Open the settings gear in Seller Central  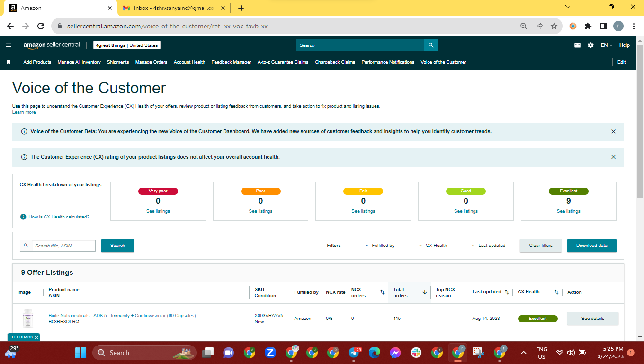590,45
